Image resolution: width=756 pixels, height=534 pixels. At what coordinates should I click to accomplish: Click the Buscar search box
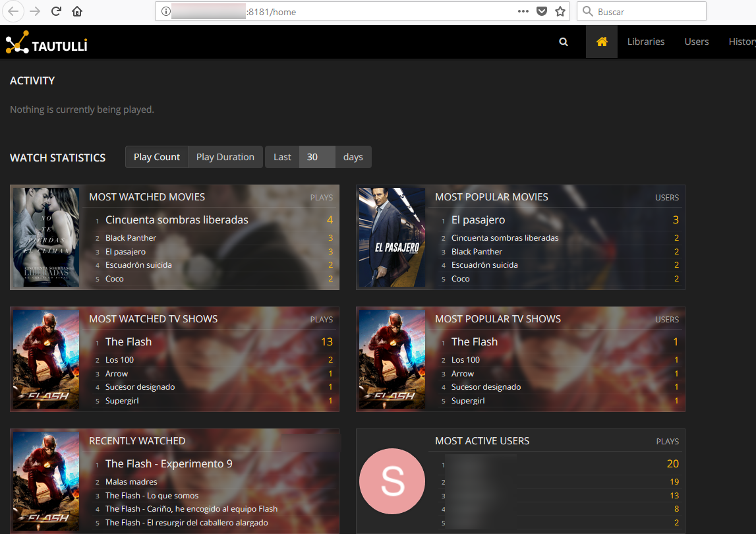click(x=641, y=12)
